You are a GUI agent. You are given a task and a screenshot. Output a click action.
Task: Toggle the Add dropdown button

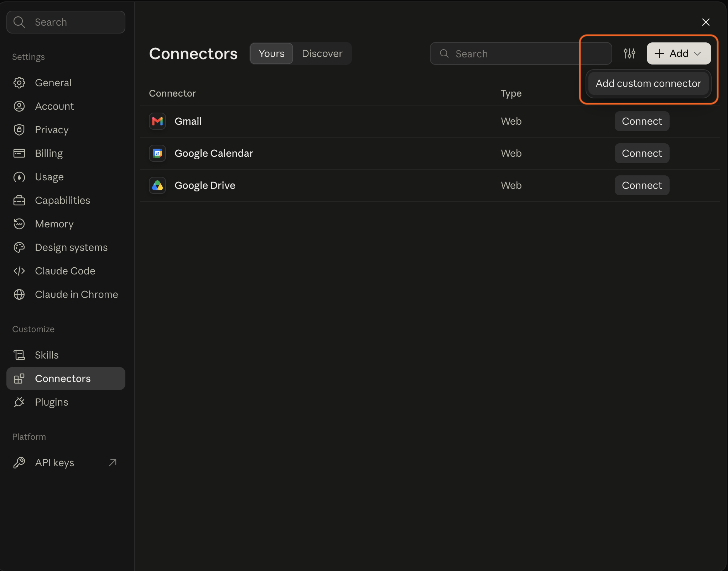(679, 53)
